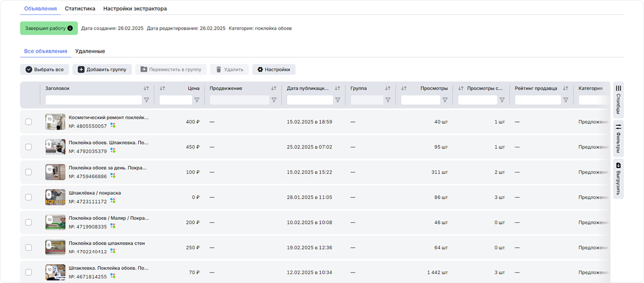Open the Фильтры side panel
Viewport: 644px width, 283px height.
click(x=618, y=138)
